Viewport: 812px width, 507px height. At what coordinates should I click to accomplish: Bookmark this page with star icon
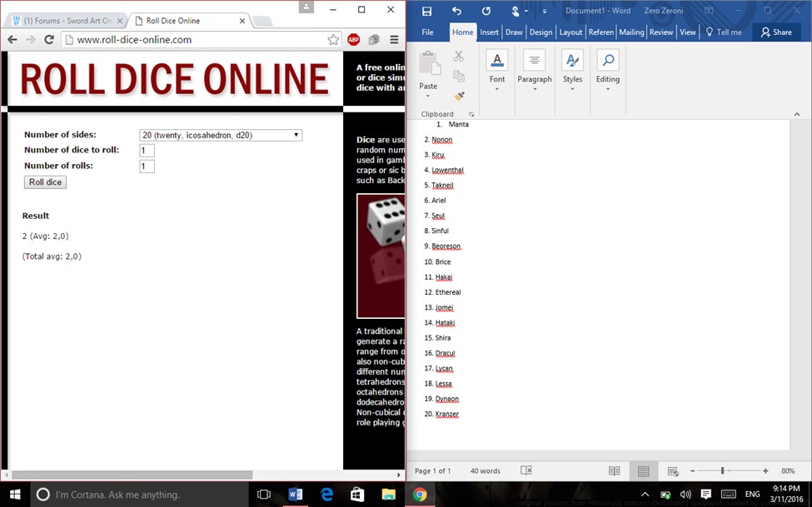(x=333, y=39)
